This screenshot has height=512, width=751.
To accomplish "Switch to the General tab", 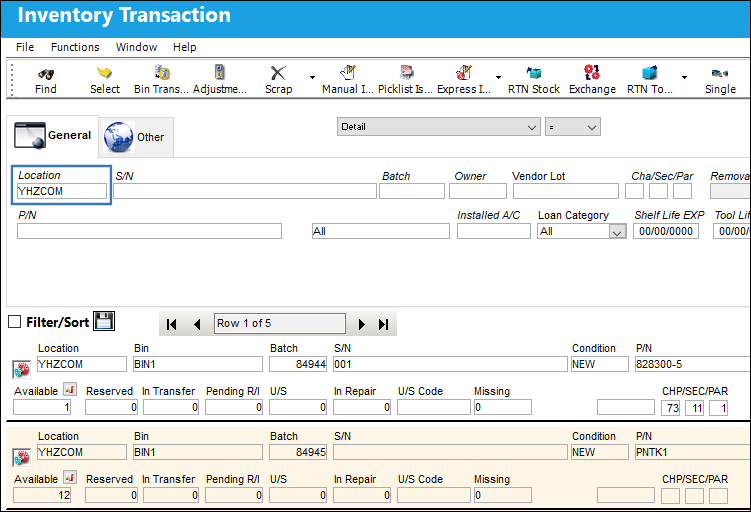I will 53,136.
